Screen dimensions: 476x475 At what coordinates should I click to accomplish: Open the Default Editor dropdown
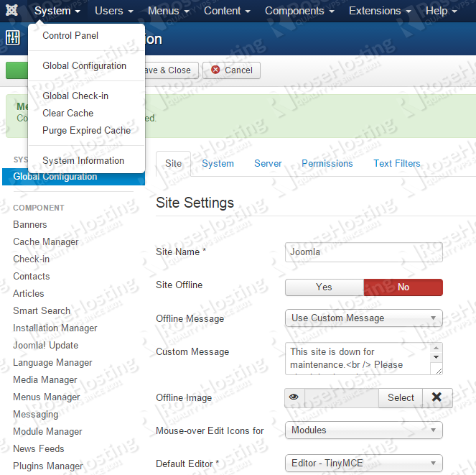(x=364, y=464)
